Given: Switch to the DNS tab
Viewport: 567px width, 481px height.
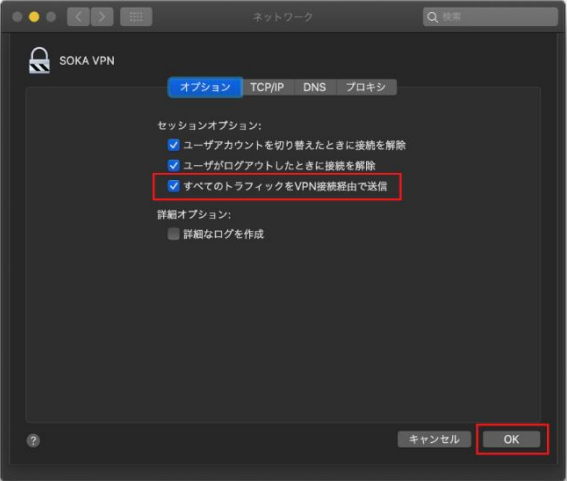Looking at the screenshot, I should [x=315, y=87].
